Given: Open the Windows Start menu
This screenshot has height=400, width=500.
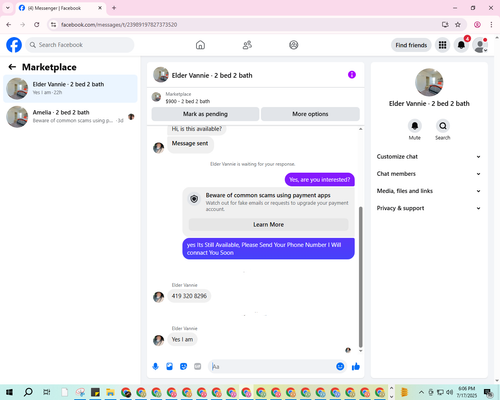Looking at the screenshot, I should point(10,392).
